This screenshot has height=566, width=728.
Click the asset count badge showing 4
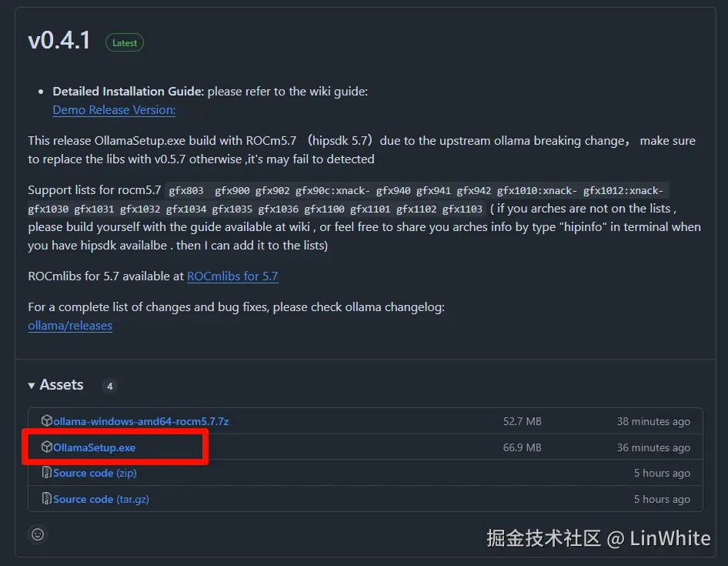(109, 385)
